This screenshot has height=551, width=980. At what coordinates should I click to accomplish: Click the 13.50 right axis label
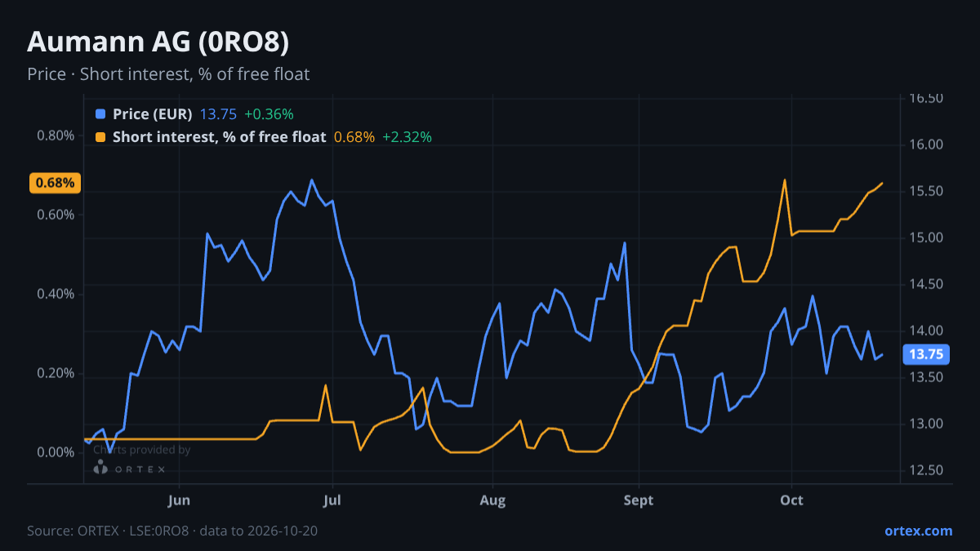click(x=927, y=377)
